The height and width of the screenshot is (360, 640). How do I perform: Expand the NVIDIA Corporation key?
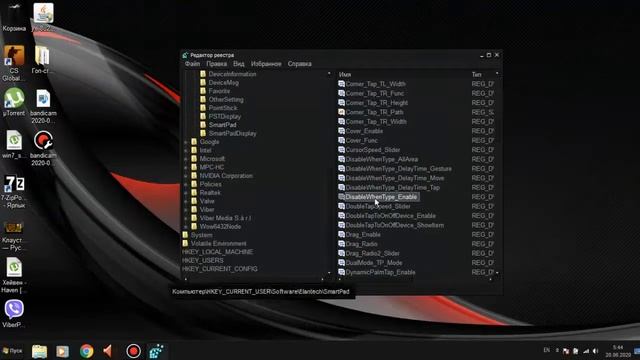(186, 176)
